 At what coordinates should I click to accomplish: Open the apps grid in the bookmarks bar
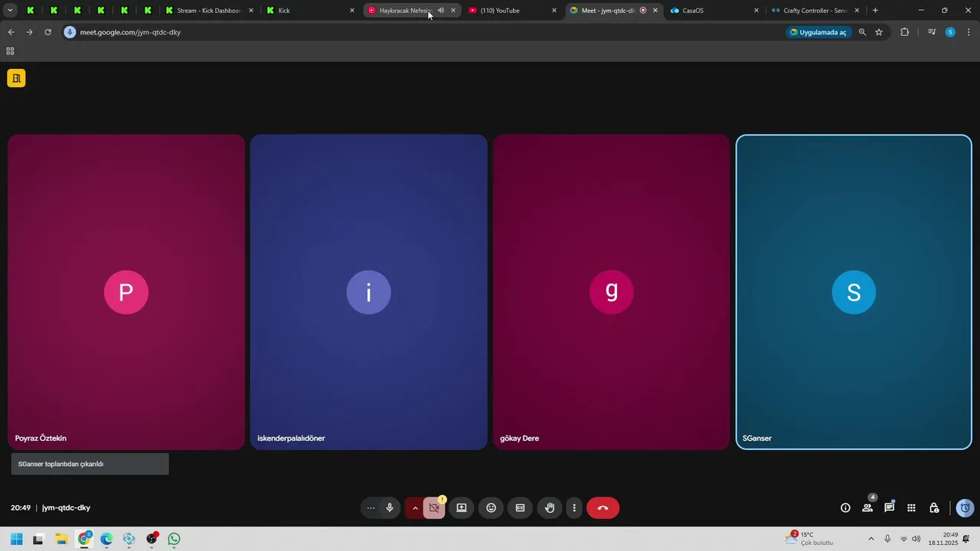point(10,51)
